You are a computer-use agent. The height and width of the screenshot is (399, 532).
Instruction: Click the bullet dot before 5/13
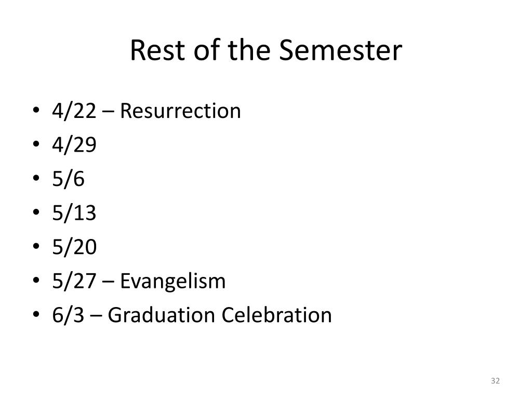pyautogui.click(x=36, y=212)
